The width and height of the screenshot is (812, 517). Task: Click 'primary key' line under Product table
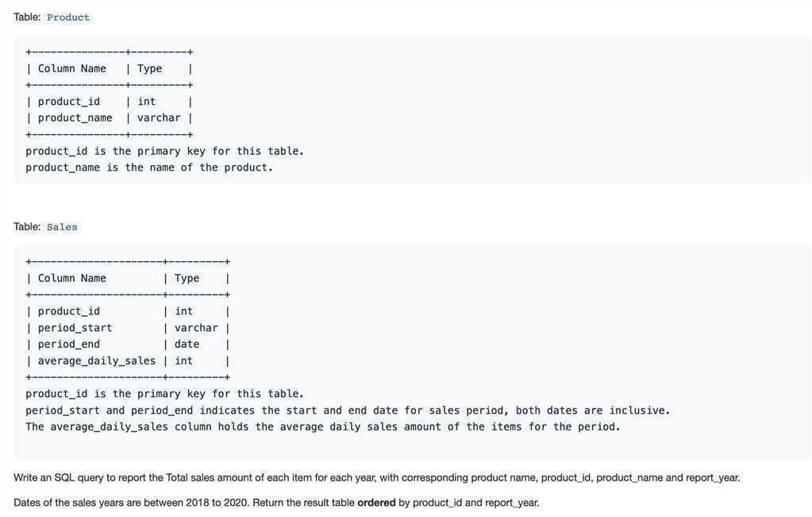point(164,151)
